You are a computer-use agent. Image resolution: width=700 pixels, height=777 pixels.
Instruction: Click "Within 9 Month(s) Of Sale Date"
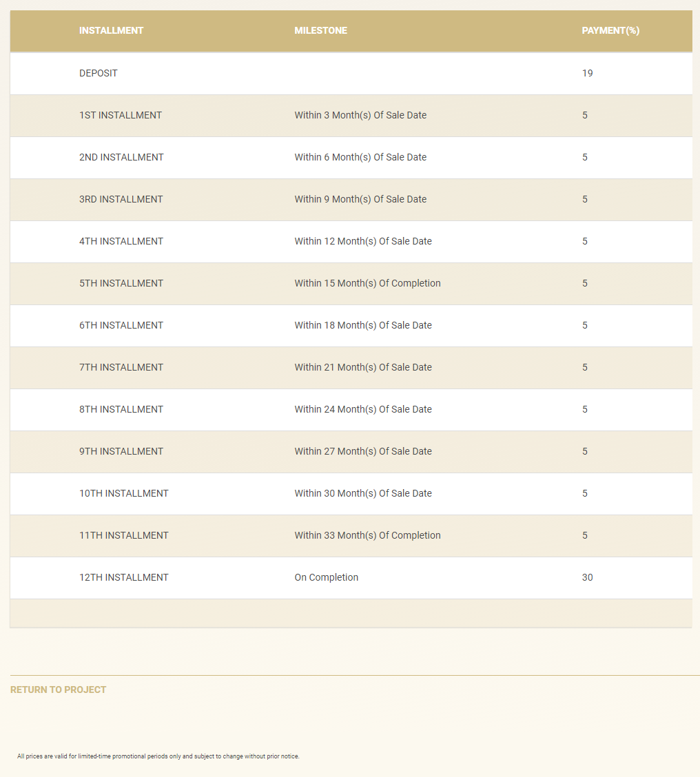click(x=360, y=199)
